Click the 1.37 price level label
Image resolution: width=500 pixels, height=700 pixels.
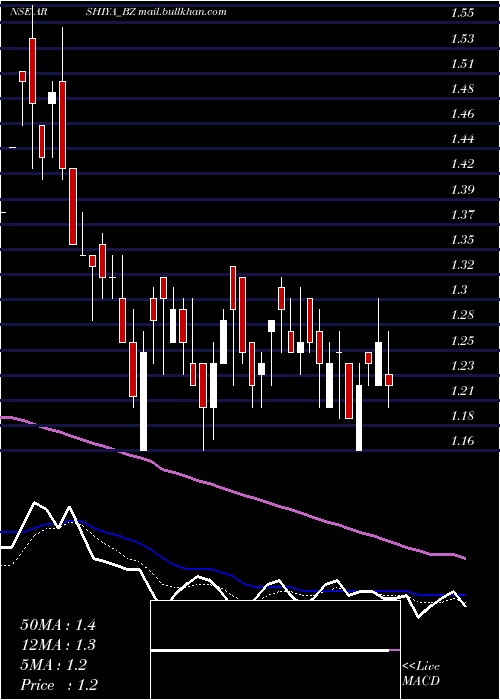[x=462, y=214]
